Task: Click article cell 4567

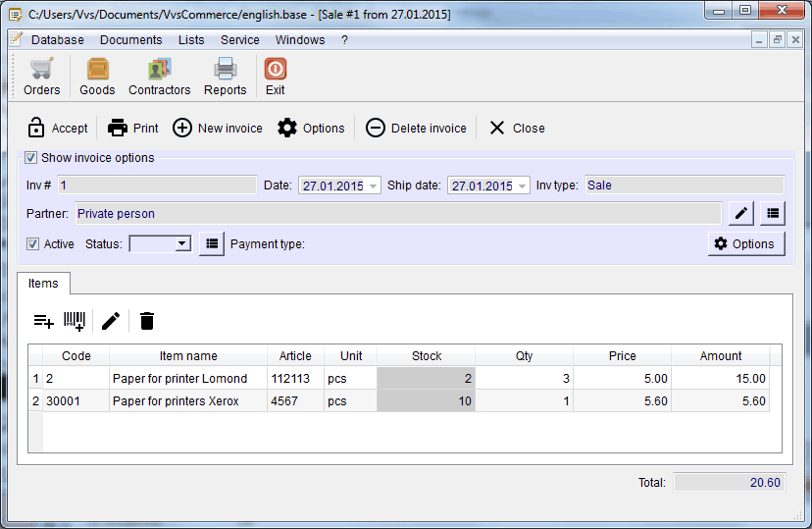Action: pyautogui.click(x=295, y=401)
